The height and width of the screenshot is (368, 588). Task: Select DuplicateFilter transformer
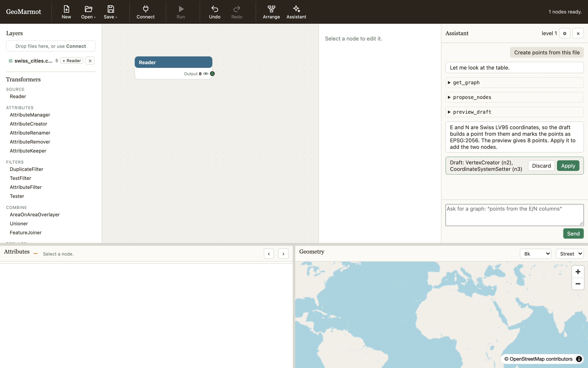(27, 169)
